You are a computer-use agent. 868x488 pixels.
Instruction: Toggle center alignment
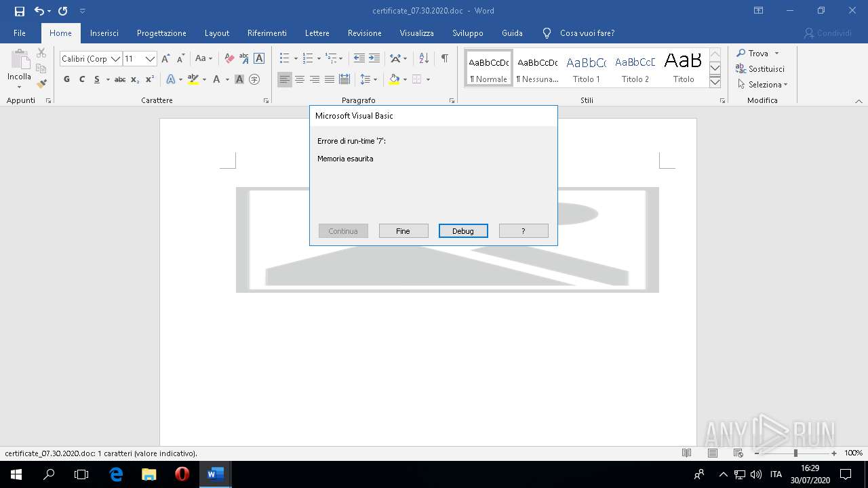click(x=300, y=79)
